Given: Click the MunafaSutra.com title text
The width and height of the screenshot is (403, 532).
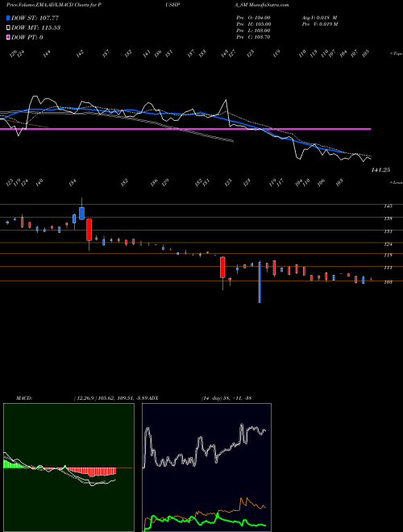Looking at the screenshot, I should tap(270, 5).
